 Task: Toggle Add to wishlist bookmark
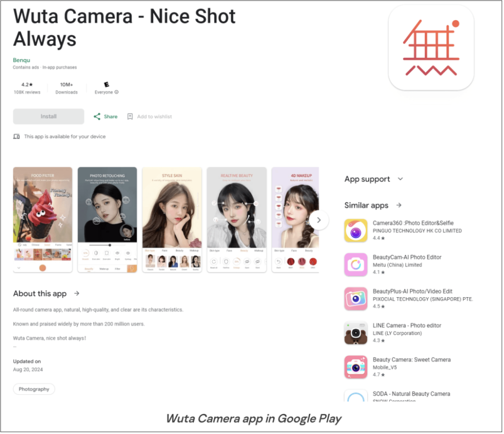point(130,117)
